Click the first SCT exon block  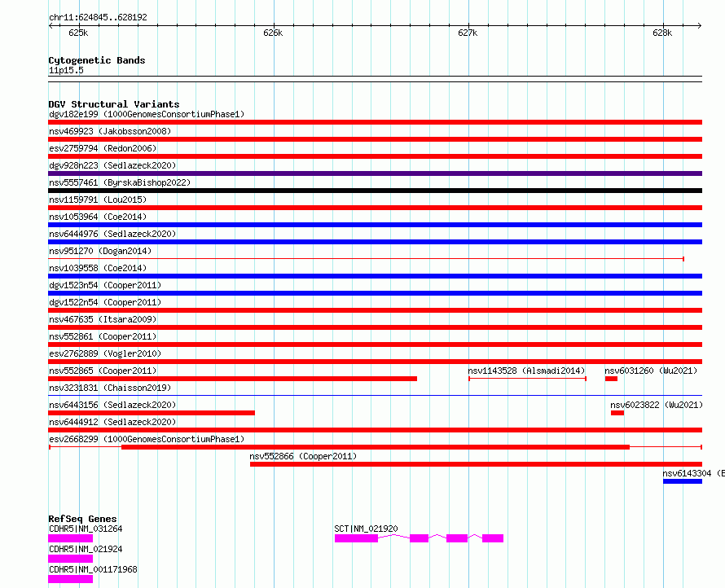[x=356, y=538]
